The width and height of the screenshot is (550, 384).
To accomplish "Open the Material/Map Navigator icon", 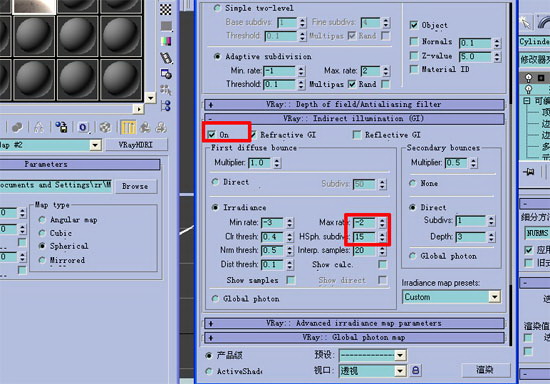I will tap(166, 106).
